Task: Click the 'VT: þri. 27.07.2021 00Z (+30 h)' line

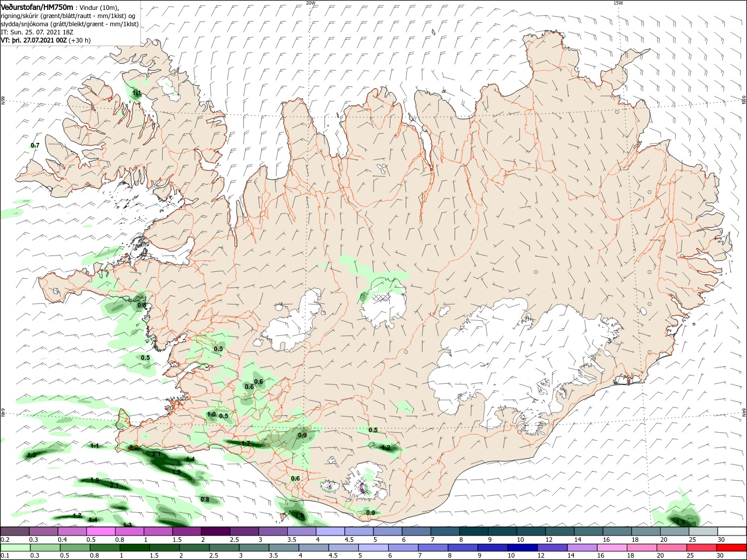Action: pyautogui.click(x=46, y=40)
